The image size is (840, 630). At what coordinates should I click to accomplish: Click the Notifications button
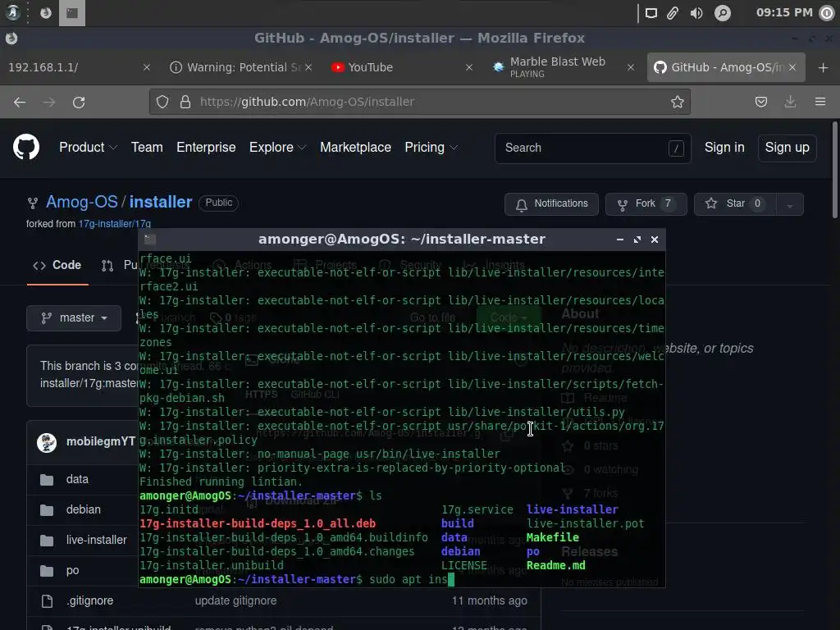[551, 204]
